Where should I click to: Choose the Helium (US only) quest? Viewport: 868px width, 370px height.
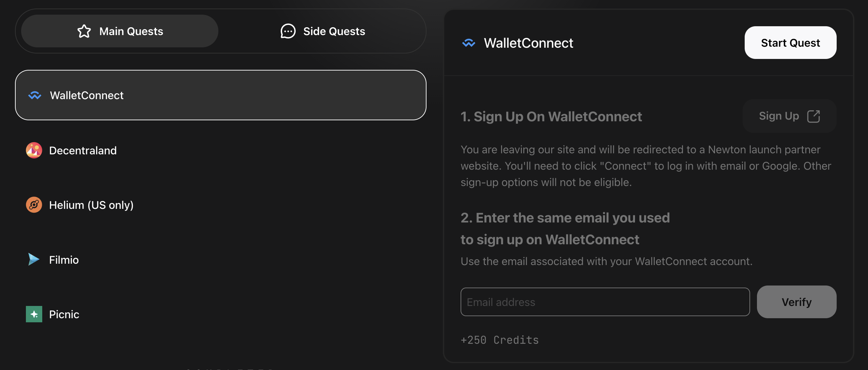click(x=91, y=205)
